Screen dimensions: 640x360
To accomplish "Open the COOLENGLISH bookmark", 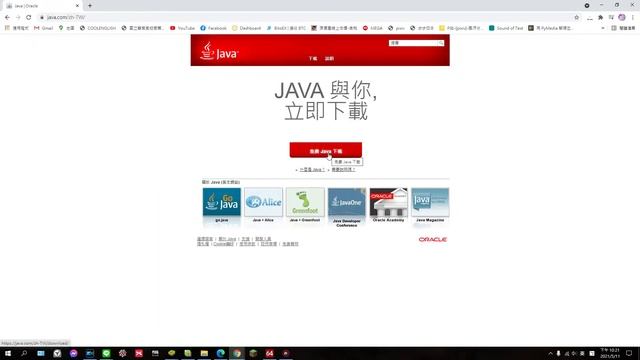I will click(98, 28).
